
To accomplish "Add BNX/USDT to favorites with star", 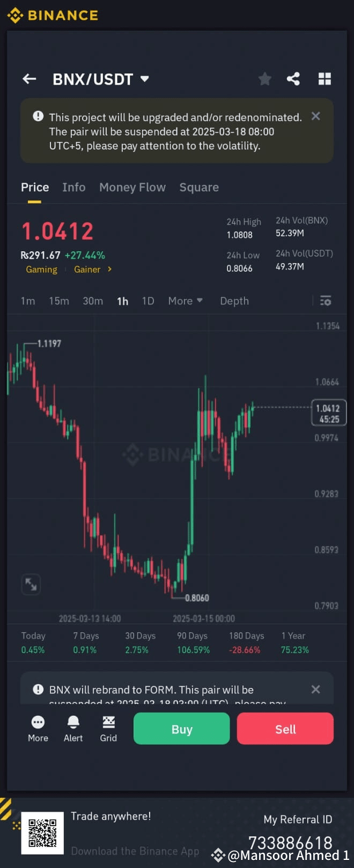I will pyautogui.click(x=264, y=79).
